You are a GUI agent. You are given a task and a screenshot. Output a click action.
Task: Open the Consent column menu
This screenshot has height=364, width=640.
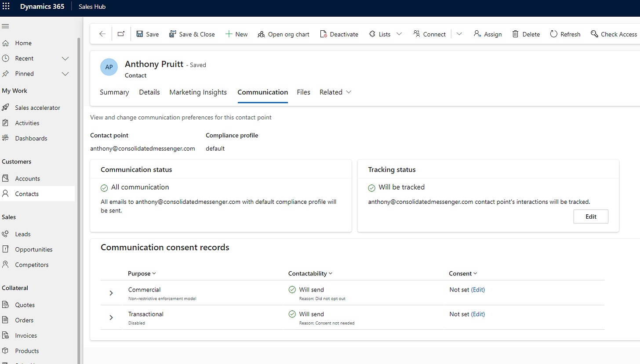coord(463,273)
